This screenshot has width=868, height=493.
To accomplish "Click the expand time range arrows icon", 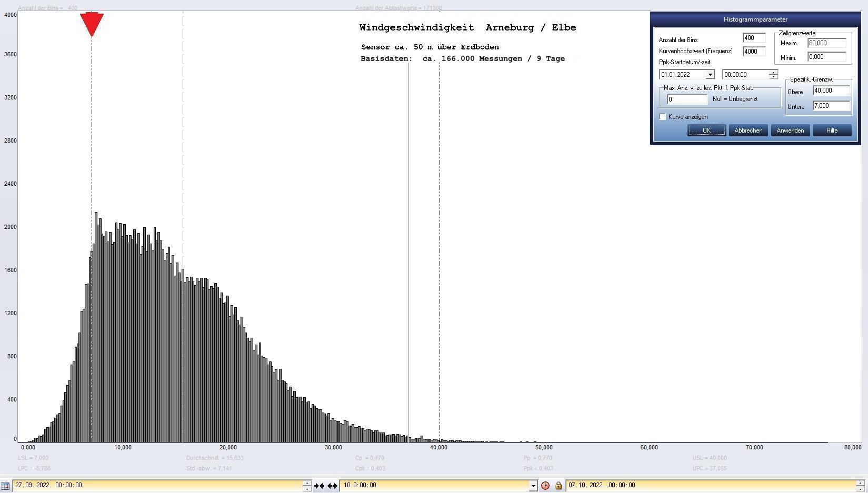I will 332,486.
